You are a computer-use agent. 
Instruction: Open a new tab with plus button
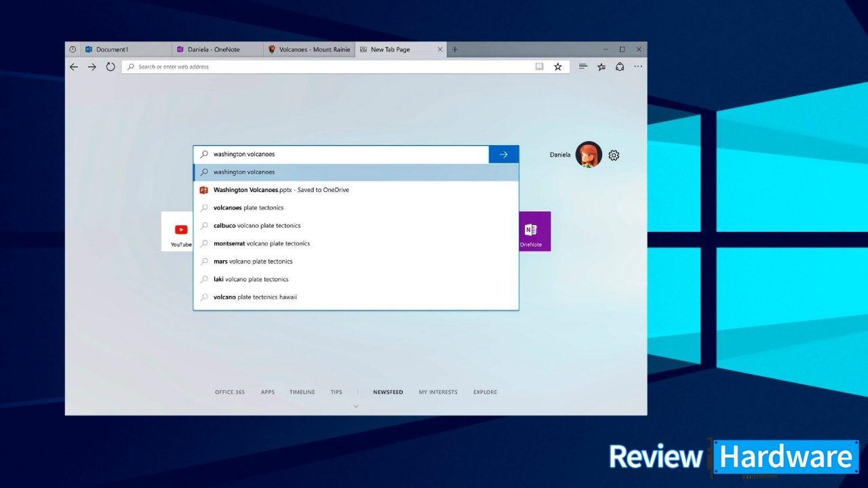click(455, 49)
